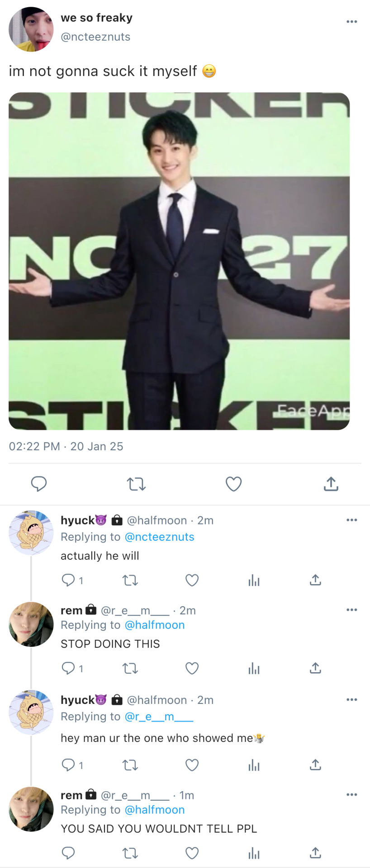This screenshot has width=370, height=868.
Task: Like the "YOU SAID YOU WOULDNT TELL PPL" reply
Action: [192, 853]
